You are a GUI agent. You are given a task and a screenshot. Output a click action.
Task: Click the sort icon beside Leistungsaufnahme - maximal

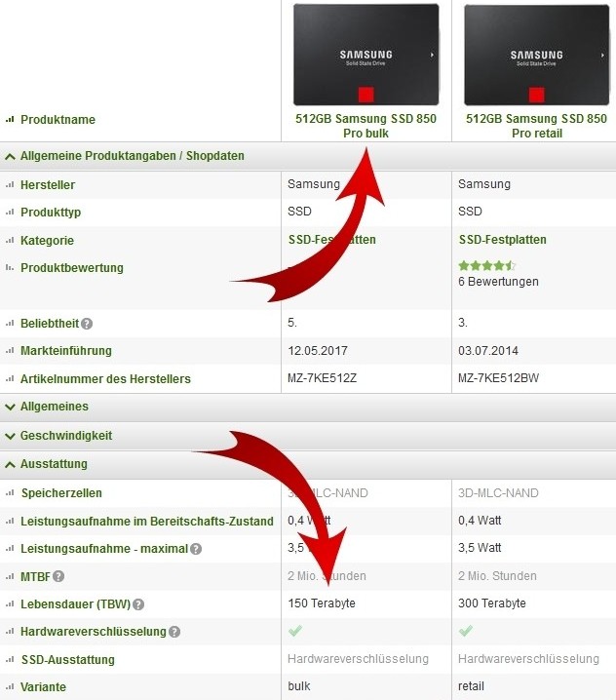(10, 548)
